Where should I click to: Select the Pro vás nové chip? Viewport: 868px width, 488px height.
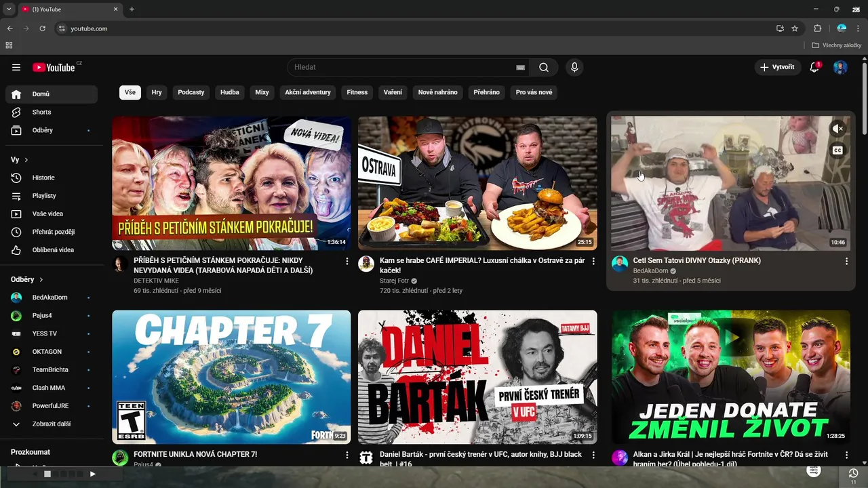pyautogui.click(x=534, y=92)
